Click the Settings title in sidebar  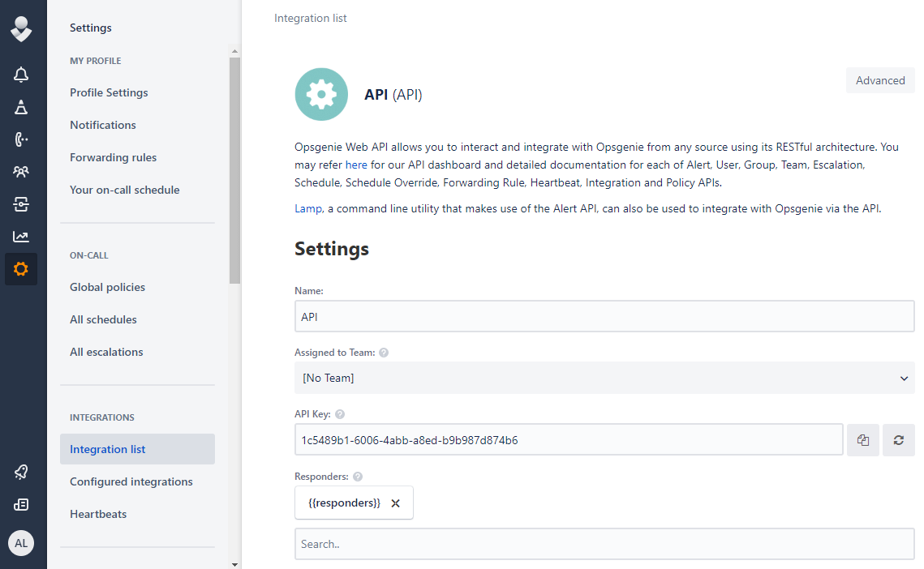point(91,28)
